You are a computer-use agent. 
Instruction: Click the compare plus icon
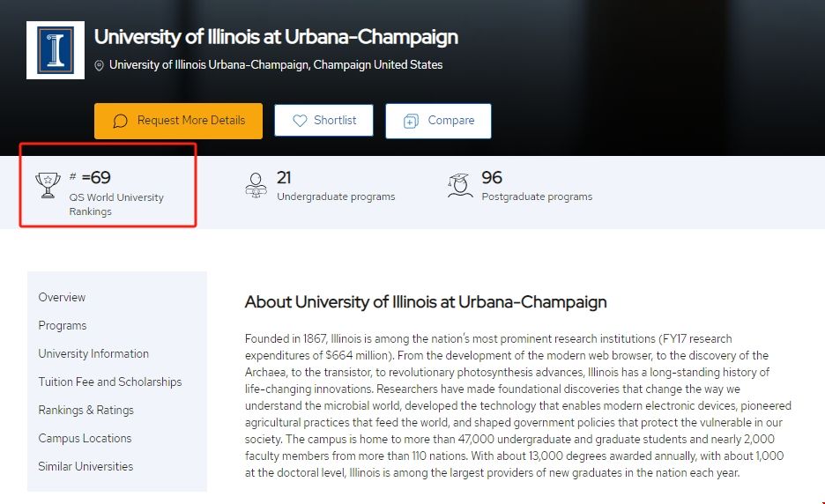pyautogui.click(x=411, y=122)
